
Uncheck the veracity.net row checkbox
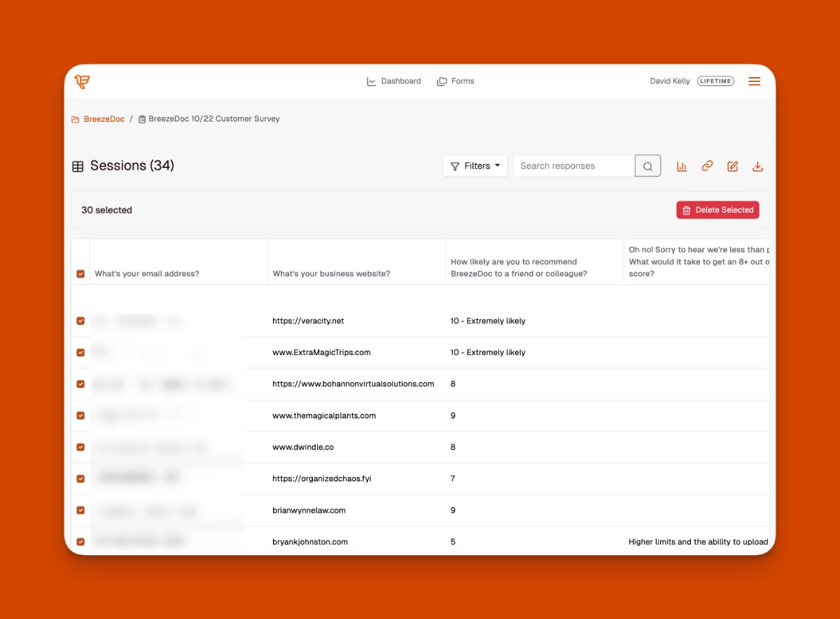click(80, 321)
